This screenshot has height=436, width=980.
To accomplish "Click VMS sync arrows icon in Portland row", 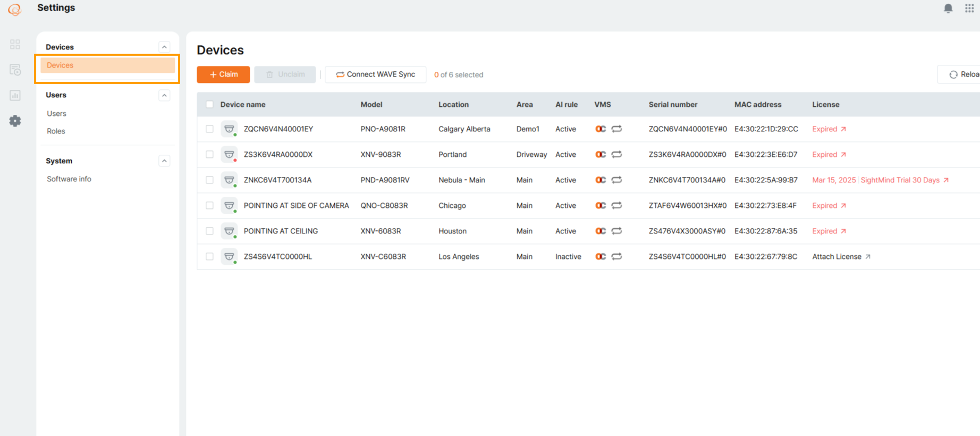I will (616, 154).
